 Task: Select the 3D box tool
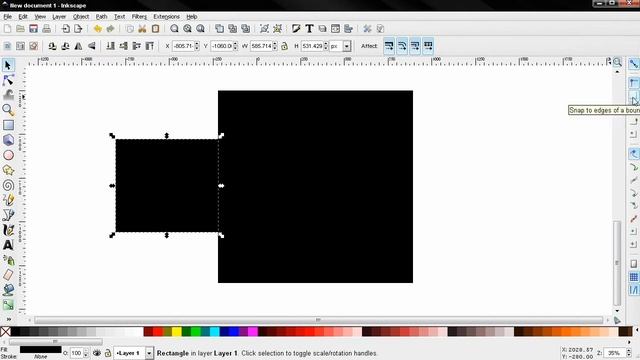click(8, 140)
